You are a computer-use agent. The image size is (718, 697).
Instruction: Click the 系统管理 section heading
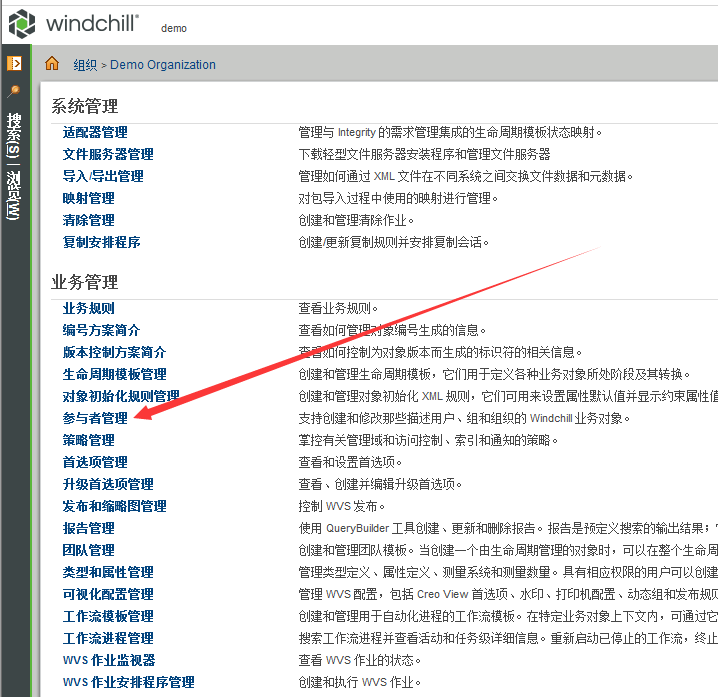85,106
